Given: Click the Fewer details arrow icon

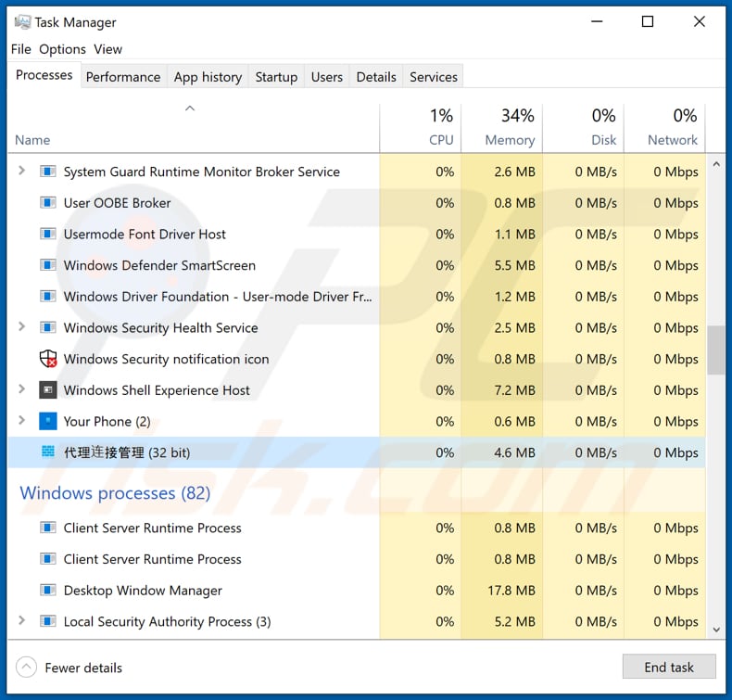Looking at the screenshot, I should [26, 668].
